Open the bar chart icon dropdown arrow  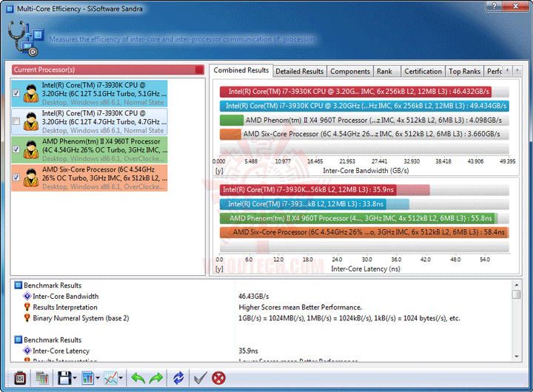pyautogui.click(x=98, y=378)
